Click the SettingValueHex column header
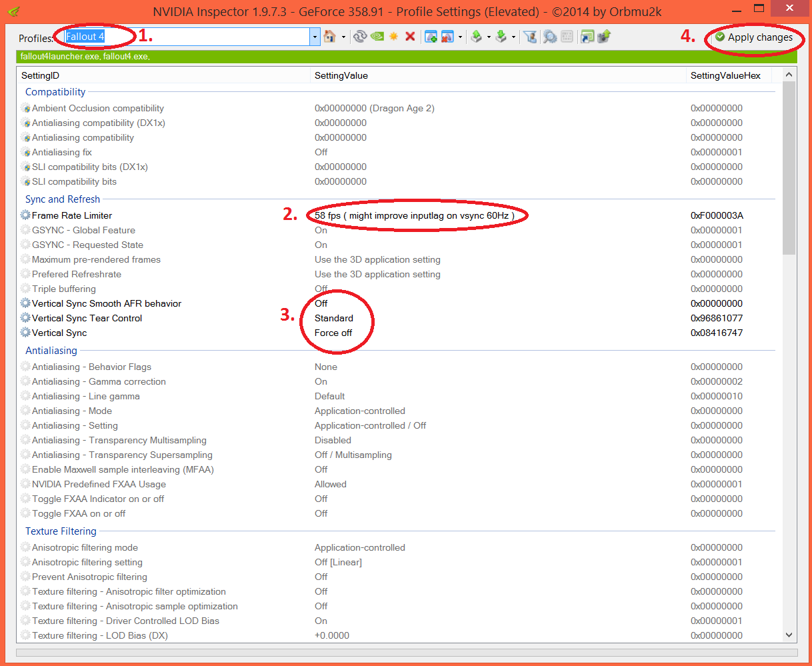This screenshot has height=666, width=812. (730, 75)
